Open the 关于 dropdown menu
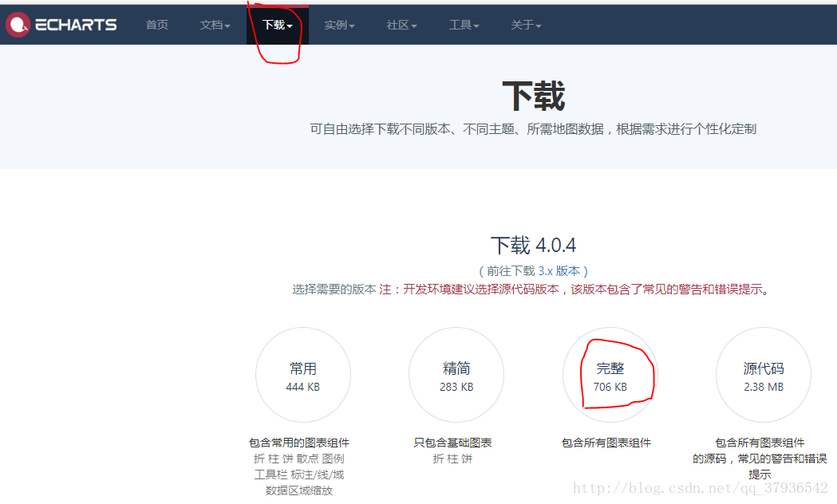The height and width of the screenshot is (504, 837). 527,25
